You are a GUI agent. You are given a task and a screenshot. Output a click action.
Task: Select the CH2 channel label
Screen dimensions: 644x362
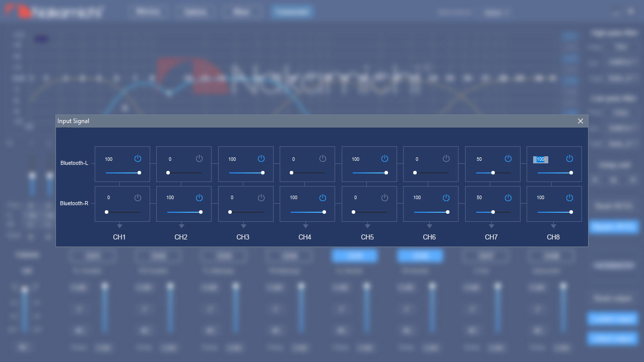181,237
